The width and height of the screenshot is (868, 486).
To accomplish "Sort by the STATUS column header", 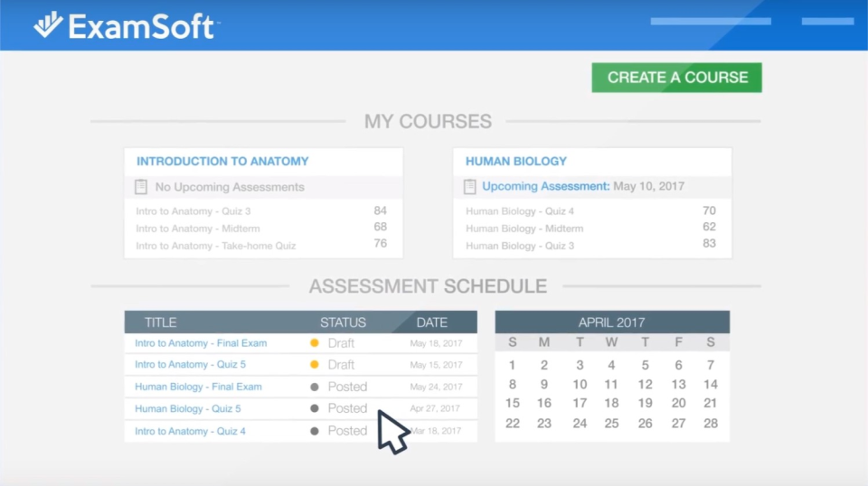I will pyautogui.click(x=343, y=322).
